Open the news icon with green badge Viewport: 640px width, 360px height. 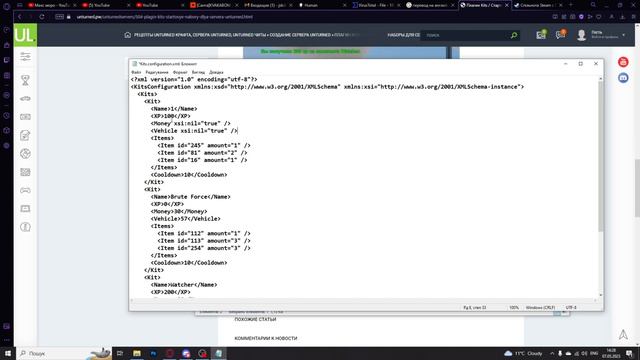(x=541, y=35)
